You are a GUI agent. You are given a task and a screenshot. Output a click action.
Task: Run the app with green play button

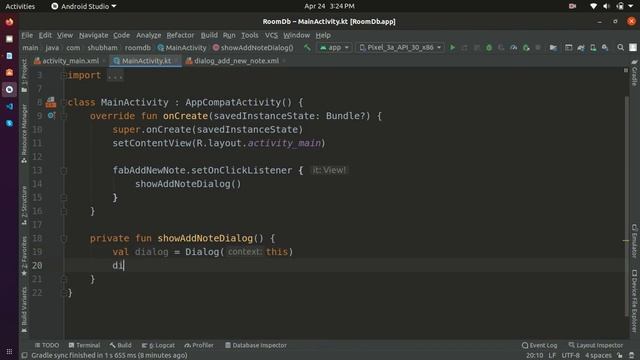pos(452,48)
